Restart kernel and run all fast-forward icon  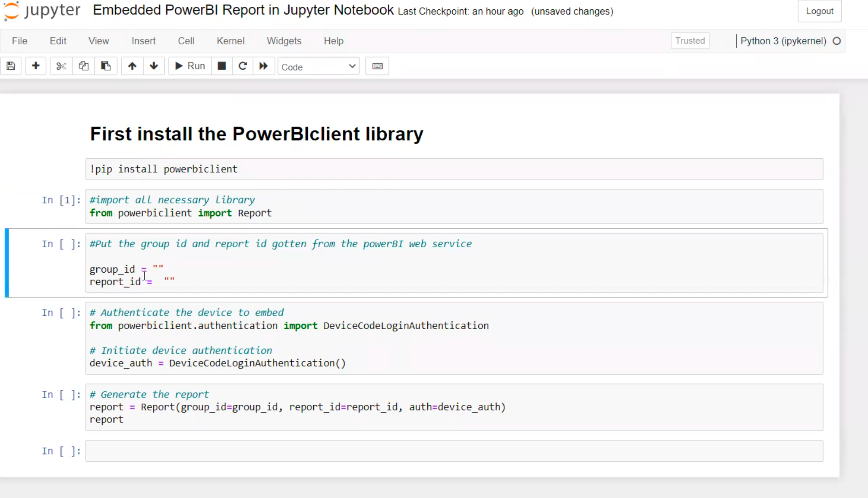(263, 66)
